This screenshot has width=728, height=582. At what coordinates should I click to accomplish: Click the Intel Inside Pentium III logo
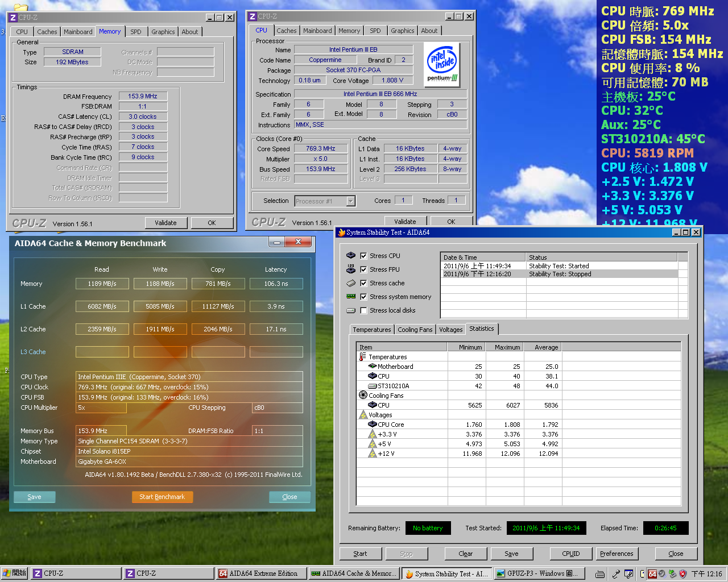[x=442, y=65]
